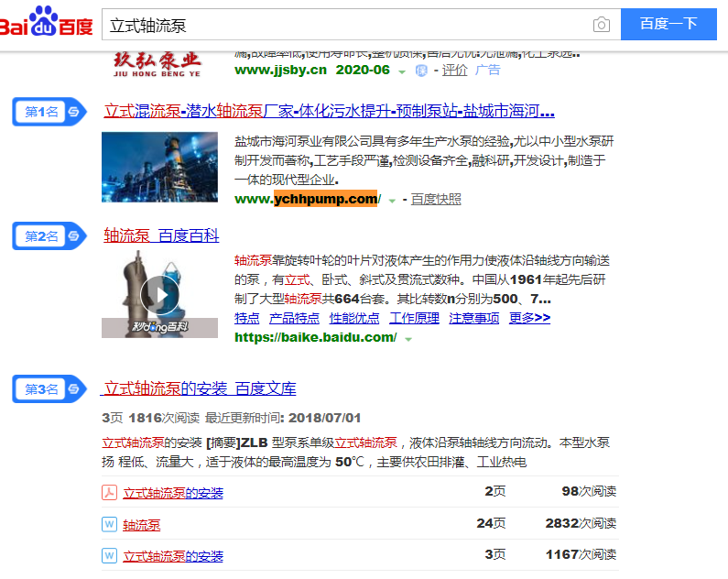Open the 注意事项 sublink

coord(474,318)
